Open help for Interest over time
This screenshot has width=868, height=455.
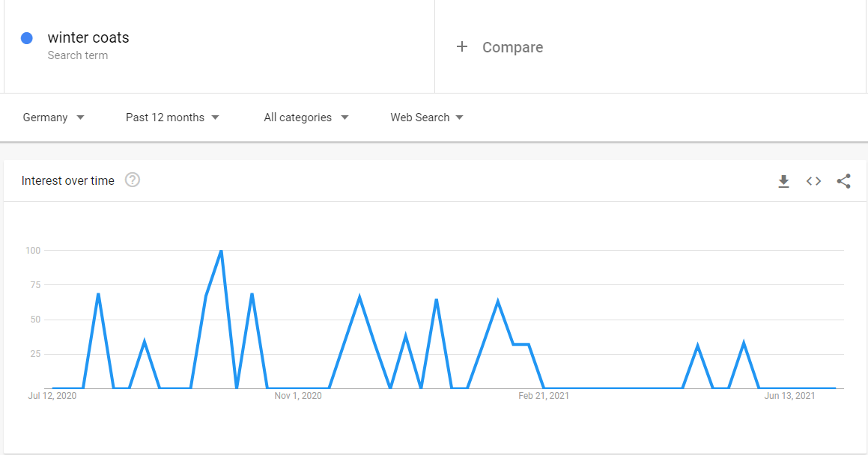pyautogui.click(x=133, y=180)
